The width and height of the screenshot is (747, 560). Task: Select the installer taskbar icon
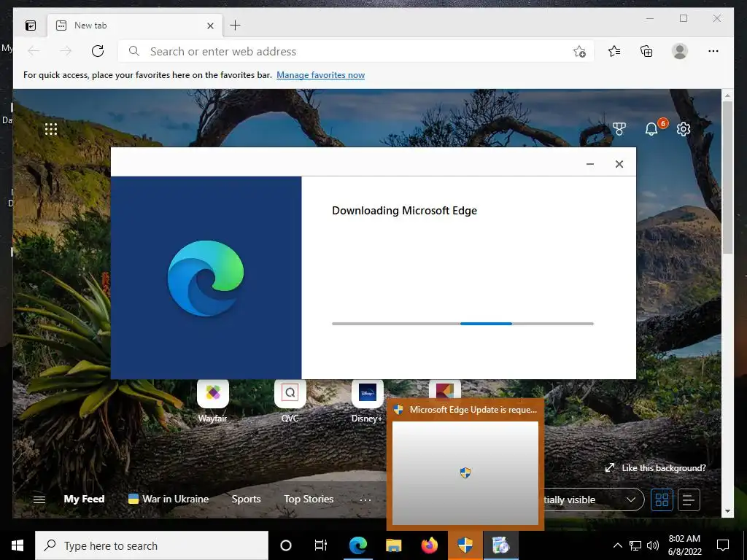(x=501, y=545)
